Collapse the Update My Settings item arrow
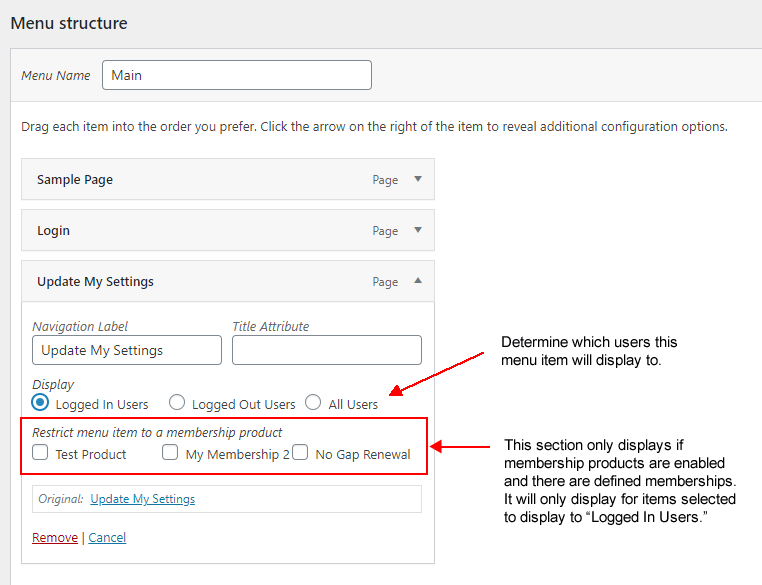This screenshot has width=762, height=585. point(418,282)
